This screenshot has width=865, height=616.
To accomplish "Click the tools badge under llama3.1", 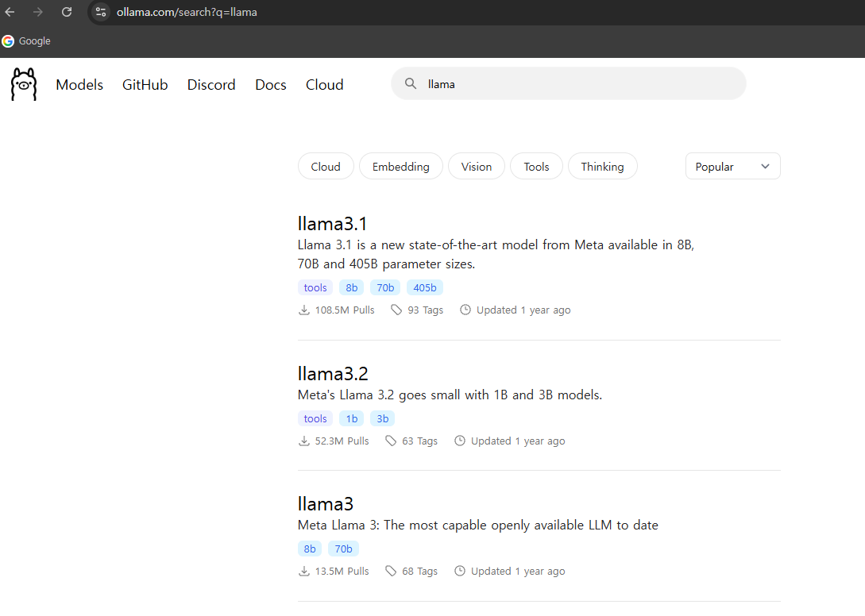I will [x=315, y=287].
